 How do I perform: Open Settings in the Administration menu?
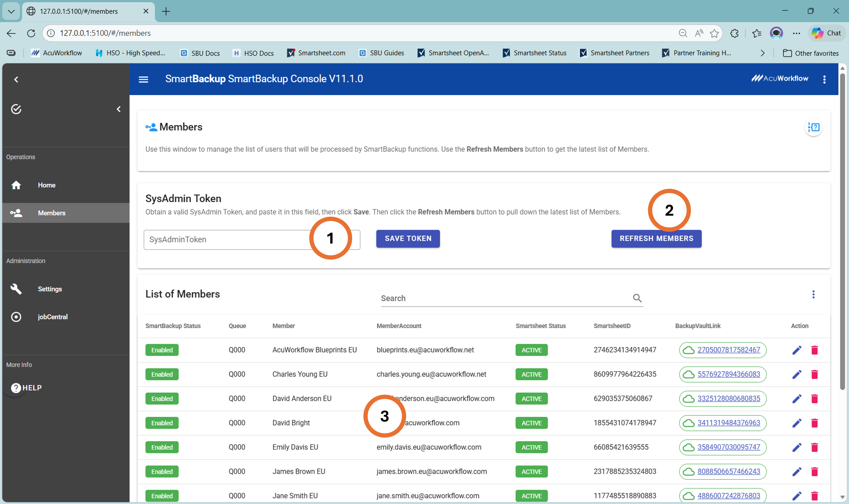tap(50, 289)
